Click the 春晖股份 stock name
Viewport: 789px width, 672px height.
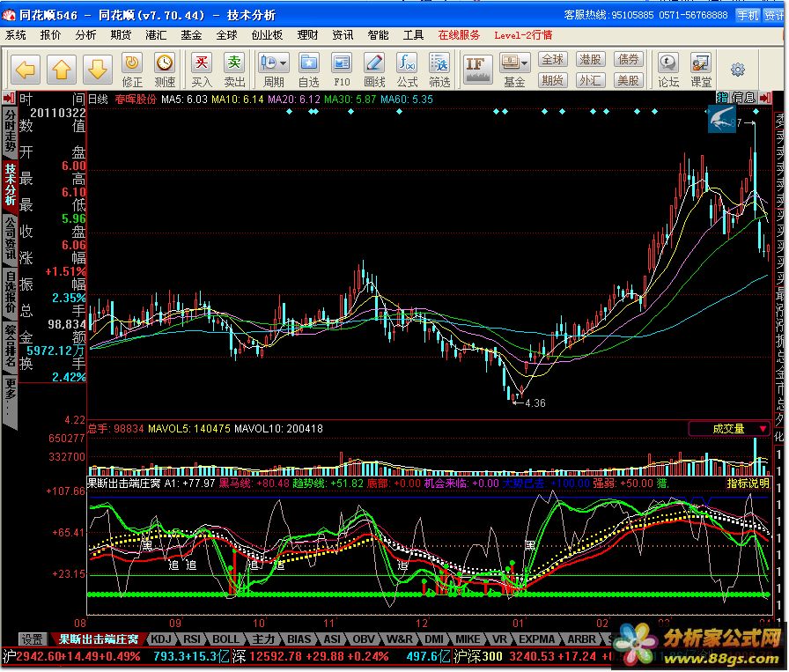point(136,100)
